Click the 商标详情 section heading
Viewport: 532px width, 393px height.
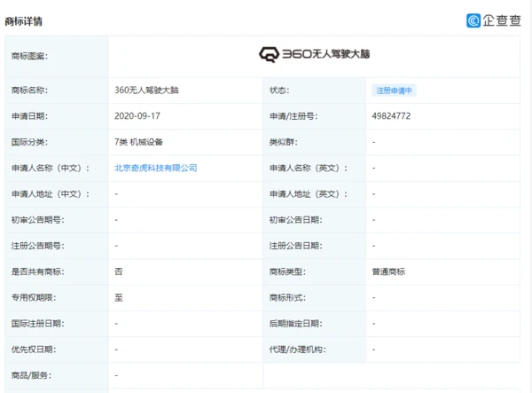(23, 20)
